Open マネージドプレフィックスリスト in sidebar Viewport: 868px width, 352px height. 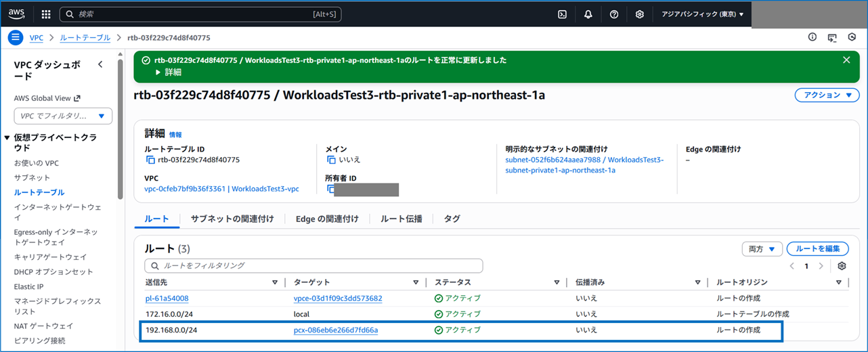[x=58, y=306]
